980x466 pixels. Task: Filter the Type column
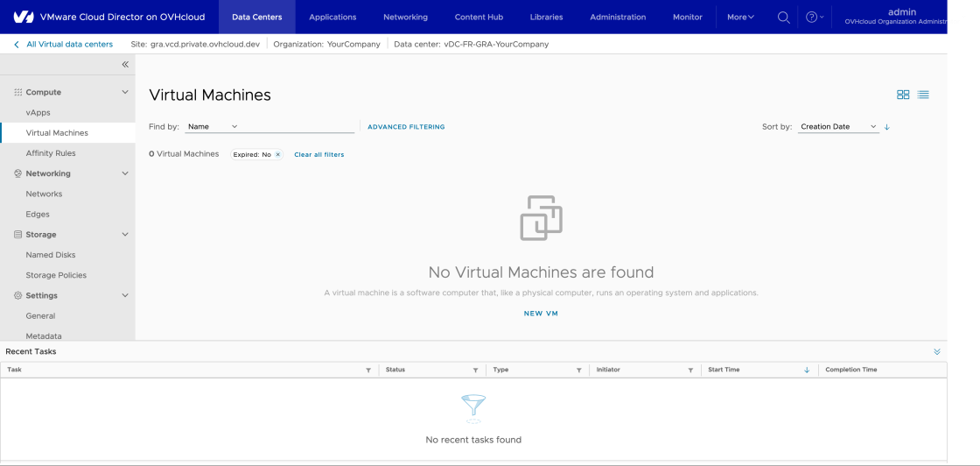[578, 371]
